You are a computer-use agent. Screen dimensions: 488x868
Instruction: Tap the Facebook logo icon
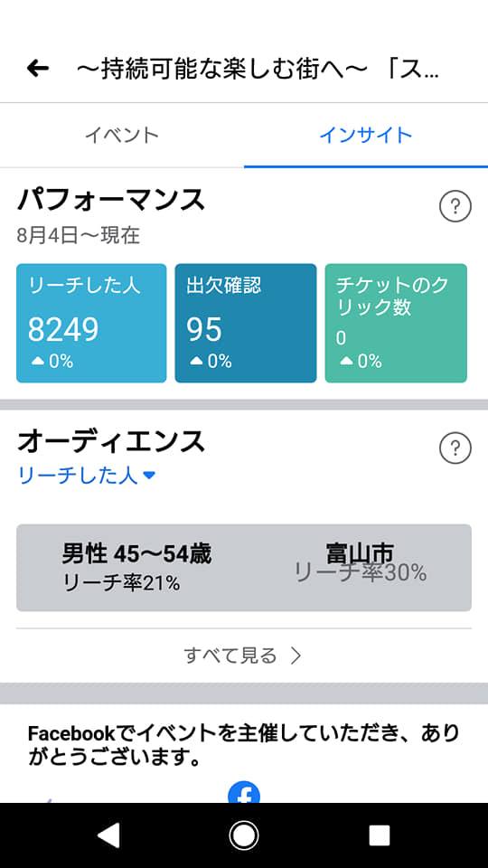pos(244,792)
